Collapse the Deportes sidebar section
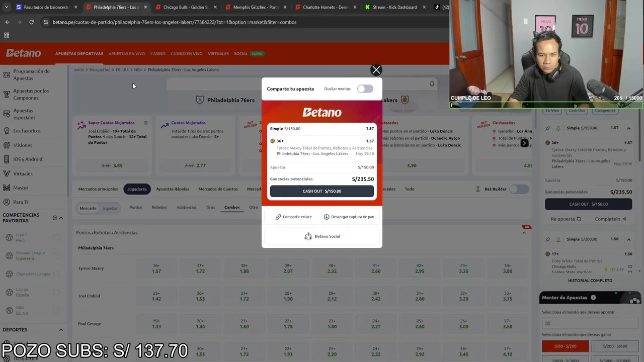This screenshot has height=362, width=644. (61, 330)
